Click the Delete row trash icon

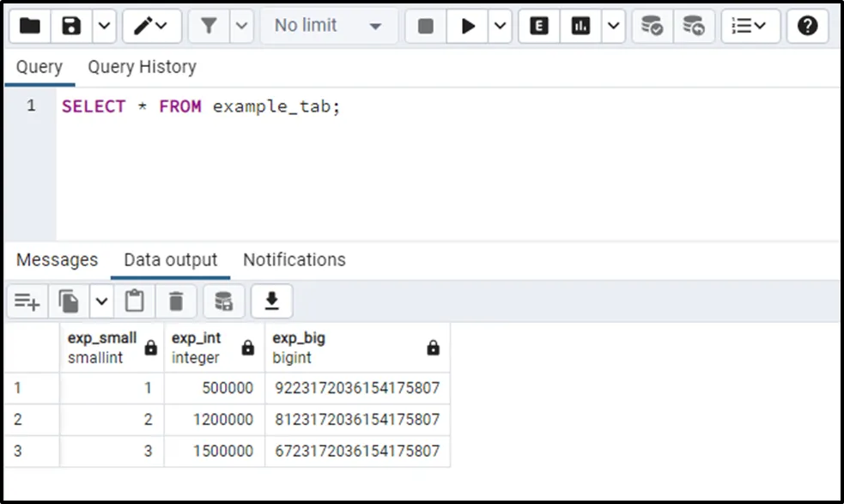[176, 301]
